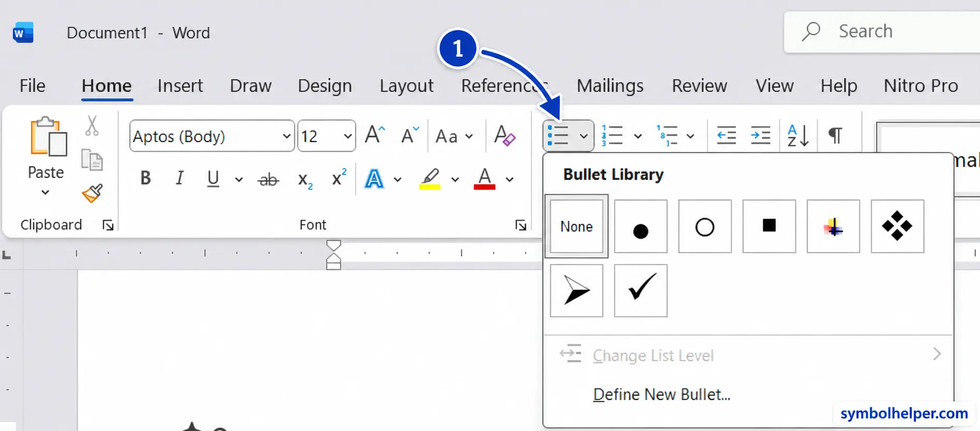
Task: Click the Word app logo
Action: (x=23, y=32)
